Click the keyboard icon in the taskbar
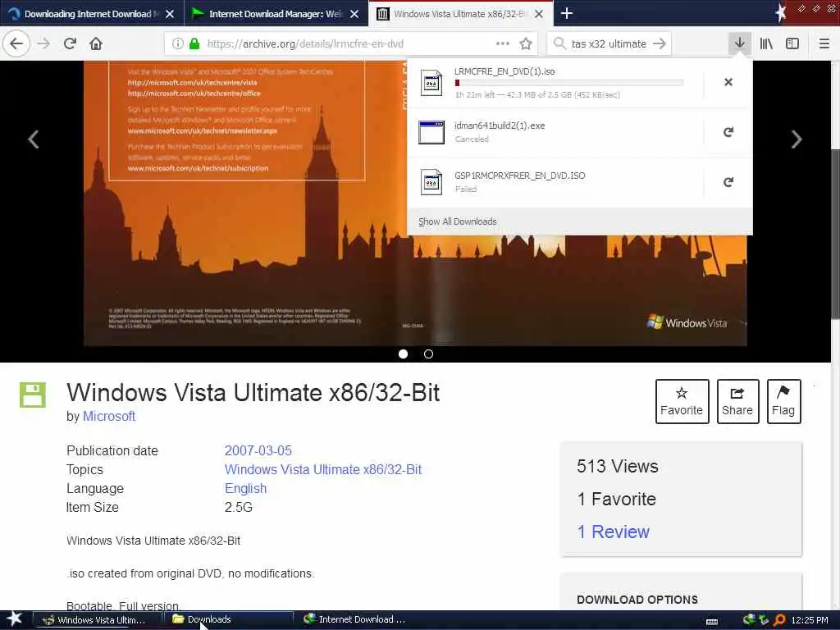Image resolution: width=840 pixels, height=630 pixels. [x=712, y=622]
